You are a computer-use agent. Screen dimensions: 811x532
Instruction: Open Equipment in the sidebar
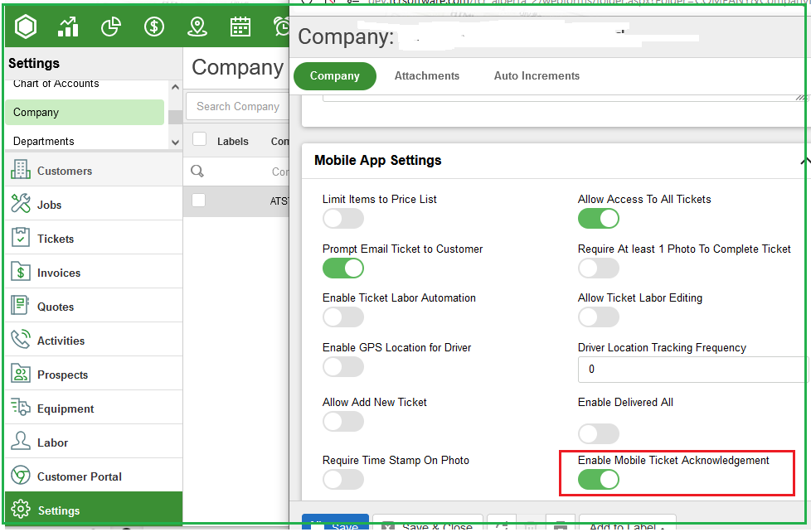coord(94,409)
